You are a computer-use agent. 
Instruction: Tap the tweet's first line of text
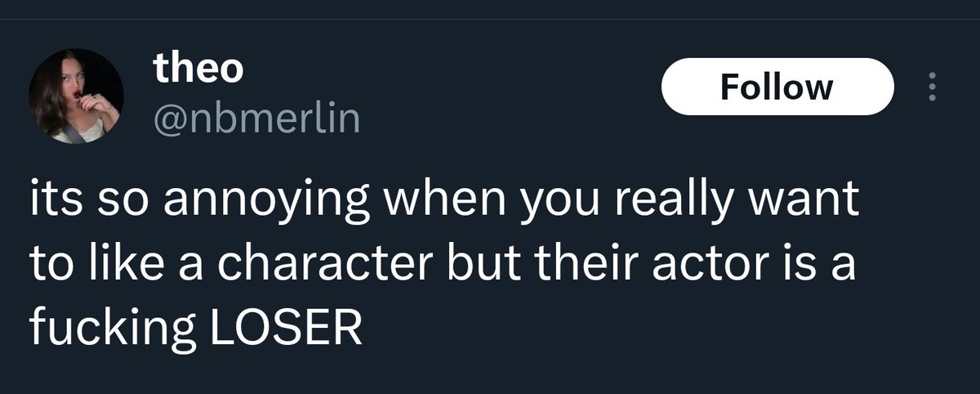[444, 202]
